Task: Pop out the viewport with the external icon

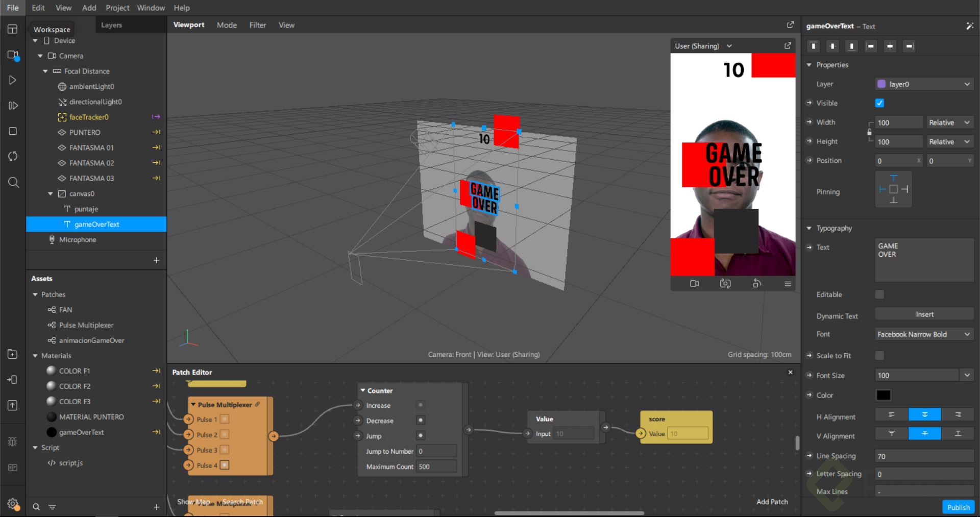Action: coord(790,24)
